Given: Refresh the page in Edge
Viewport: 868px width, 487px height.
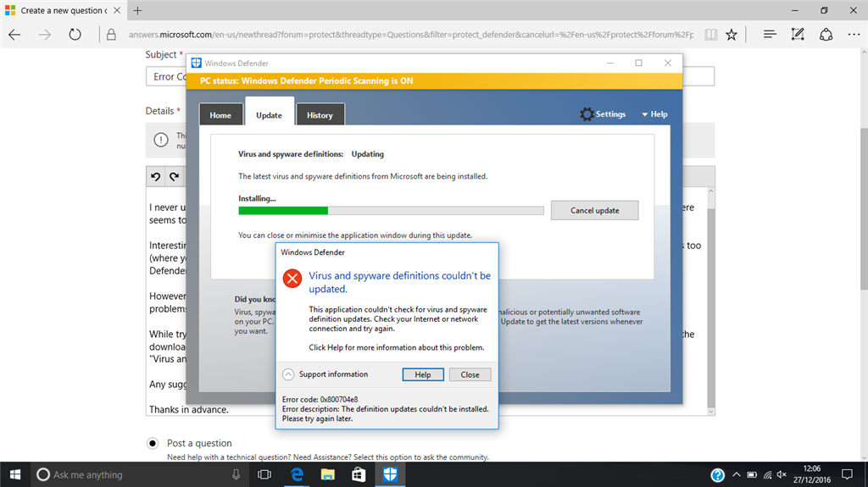Looking at the screenshot, I should [75, 35].
